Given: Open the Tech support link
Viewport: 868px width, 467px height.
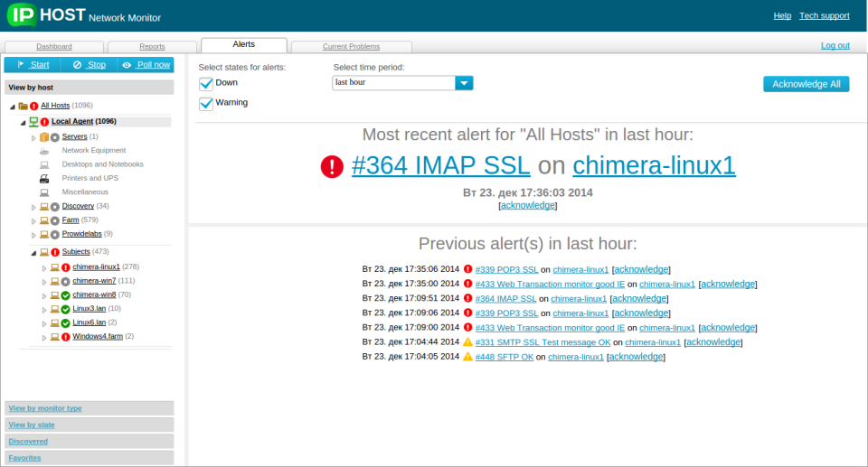Looking at the screenshot, I should 825,15.
